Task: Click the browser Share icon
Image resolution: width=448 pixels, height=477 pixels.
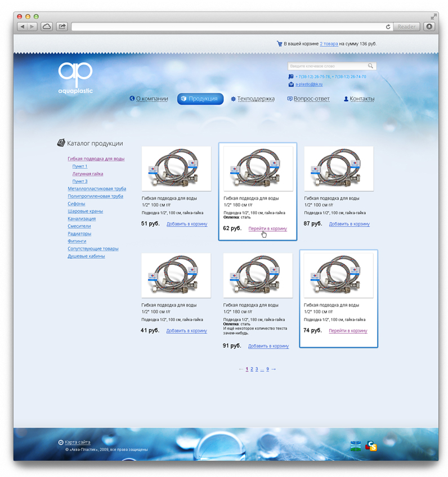Action: pos(62,26)
